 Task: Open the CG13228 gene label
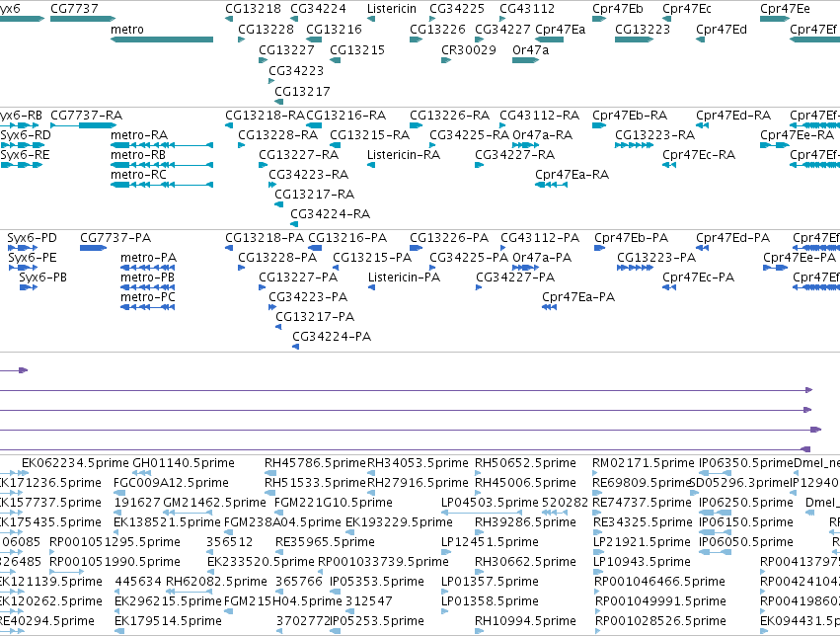click(266, 30)
